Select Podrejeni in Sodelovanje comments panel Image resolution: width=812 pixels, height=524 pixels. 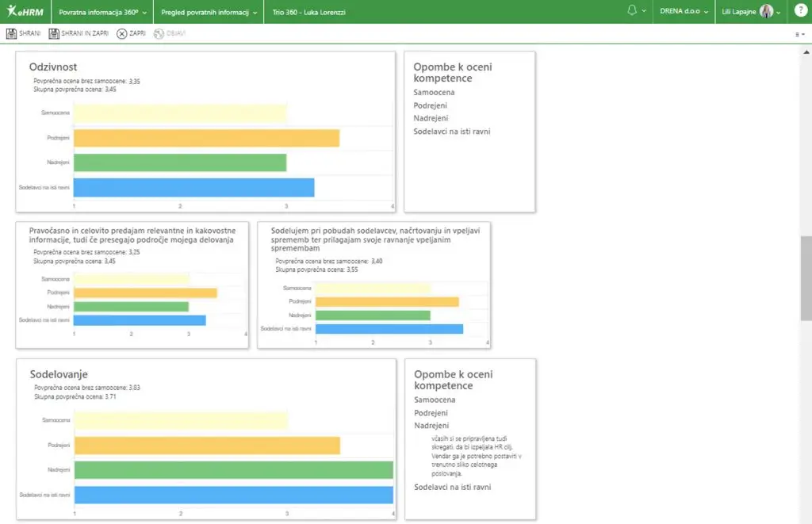(x=431, y=413)
